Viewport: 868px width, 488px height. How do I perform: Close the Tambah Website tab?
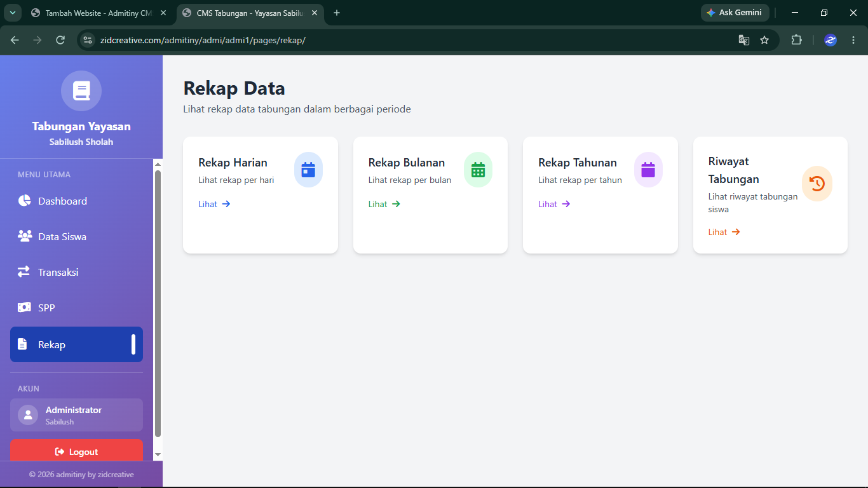(163, 13)
